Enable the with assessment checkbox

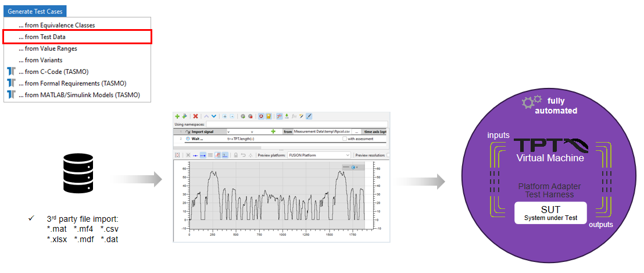coord(345,139)
